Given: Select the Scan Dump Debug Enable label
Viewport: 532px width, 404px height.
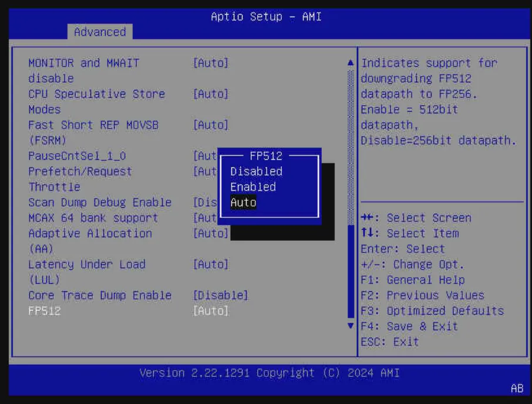Looking at the screenshot, I should click(100, 203).
